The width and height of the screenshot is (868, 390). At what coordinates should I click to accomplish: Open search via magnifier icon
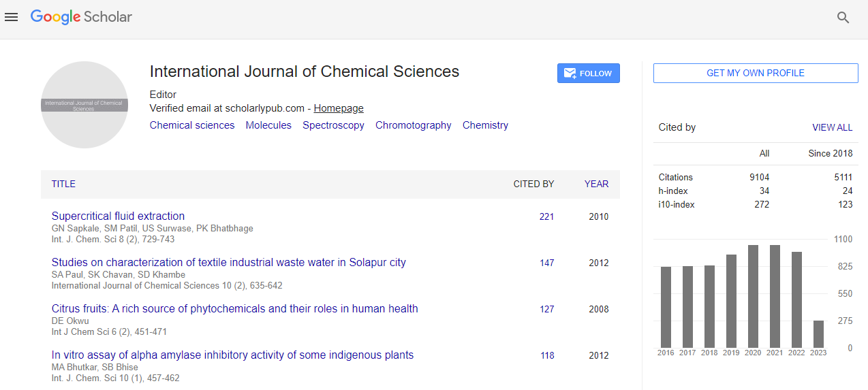click(x=843, y=18)
